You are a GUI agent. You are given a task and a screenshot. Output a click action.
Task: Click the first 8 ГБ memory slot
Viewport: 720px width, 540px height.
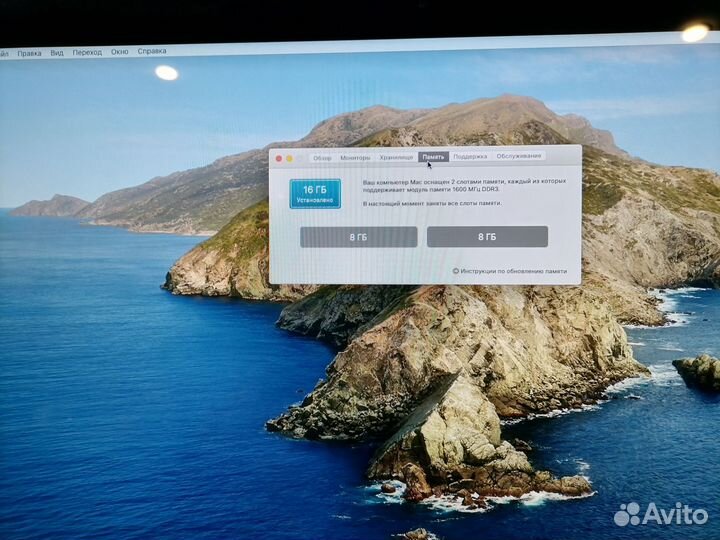click(x=359, y=237)
